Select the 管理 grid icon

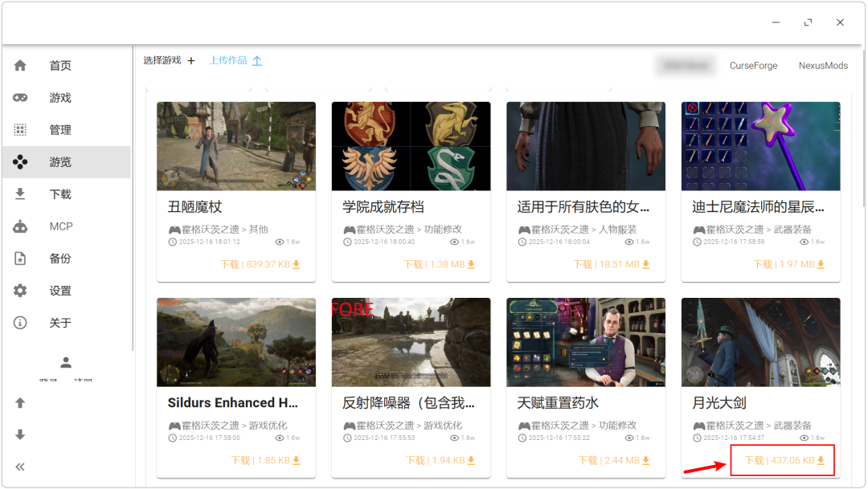point(20,129)
